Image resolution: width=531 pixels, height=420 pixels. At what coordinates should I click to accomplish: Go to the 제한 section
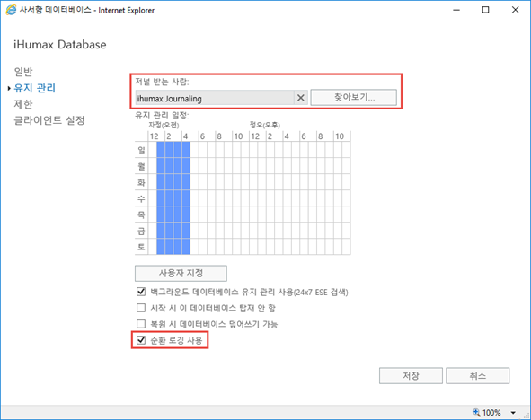coord(23,104)
